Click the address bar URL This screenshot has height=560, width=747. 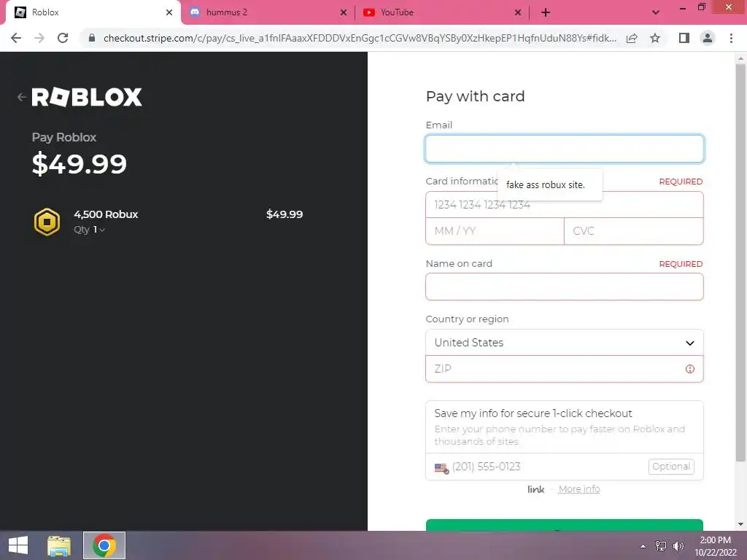(x=360, y=38)
